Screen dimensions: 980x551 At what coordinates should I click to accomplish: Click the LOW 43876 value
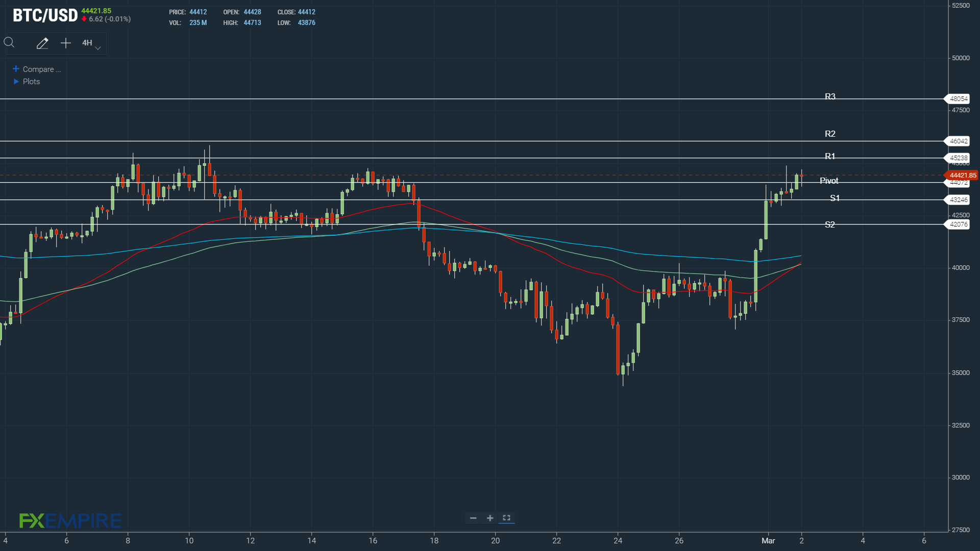(306, 23)
